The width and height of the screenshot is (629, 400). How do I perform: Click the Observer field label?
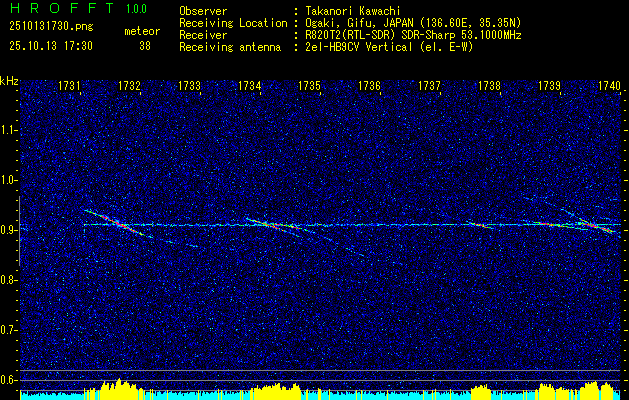(203, 11)
